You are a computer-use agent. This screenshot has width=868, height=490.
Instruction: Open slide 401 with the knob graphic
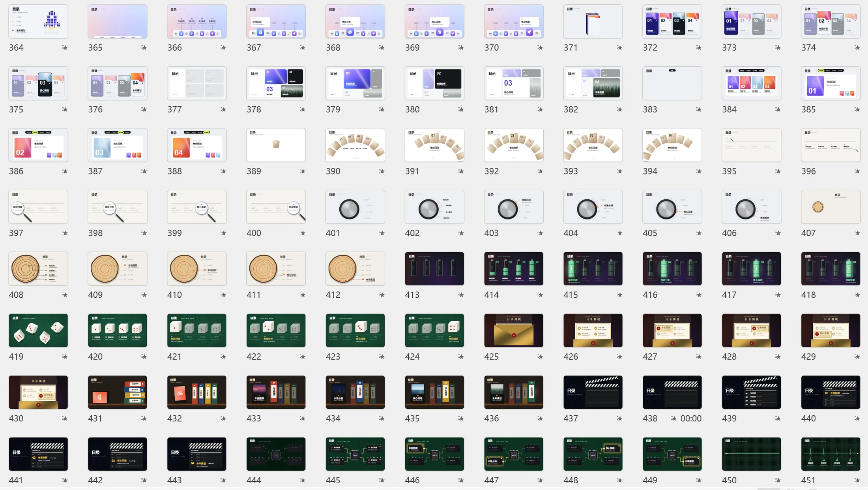tap(355, 207)
